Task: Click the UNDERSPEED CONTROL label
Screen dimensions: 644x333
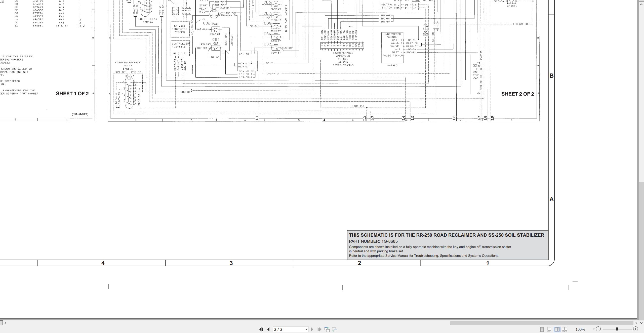Action: click(x=392, y=36)
